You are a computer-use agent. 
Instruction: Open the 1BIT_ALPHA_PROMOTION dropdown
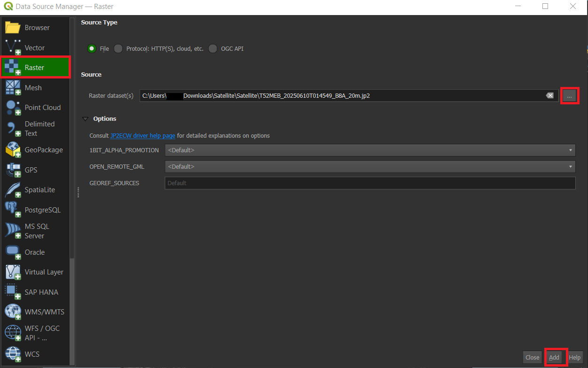coord(370,150)
